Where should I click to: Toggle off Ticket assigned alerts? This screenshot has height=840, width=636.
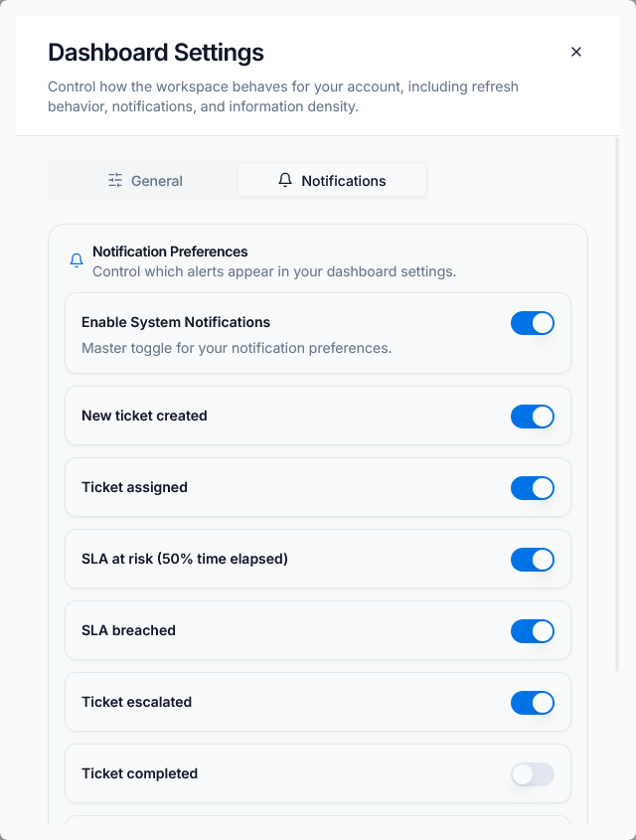coord(533,487)
